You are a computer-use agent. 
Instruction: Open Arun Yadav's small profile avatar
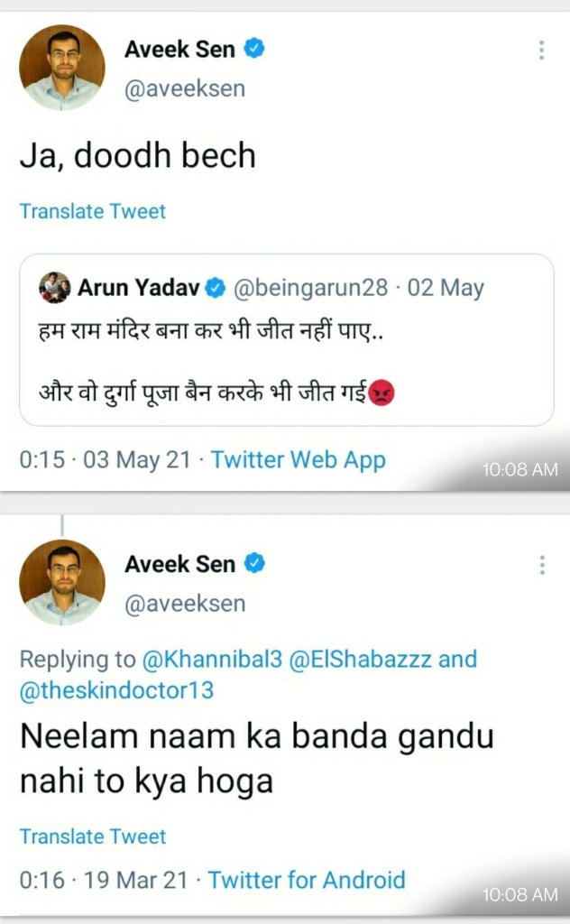[x=55, y=288]
